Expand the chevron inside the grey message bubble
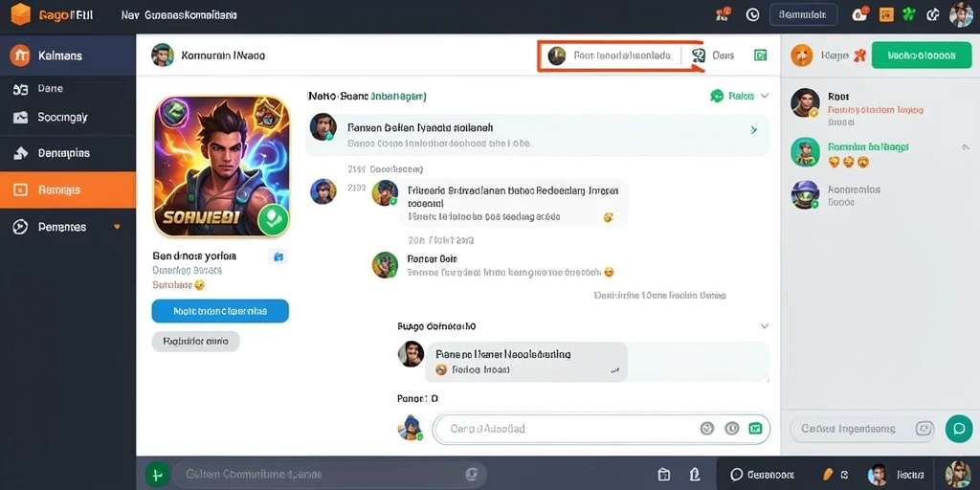This screenshot has width=980, height=490. [x=615, y=370]
